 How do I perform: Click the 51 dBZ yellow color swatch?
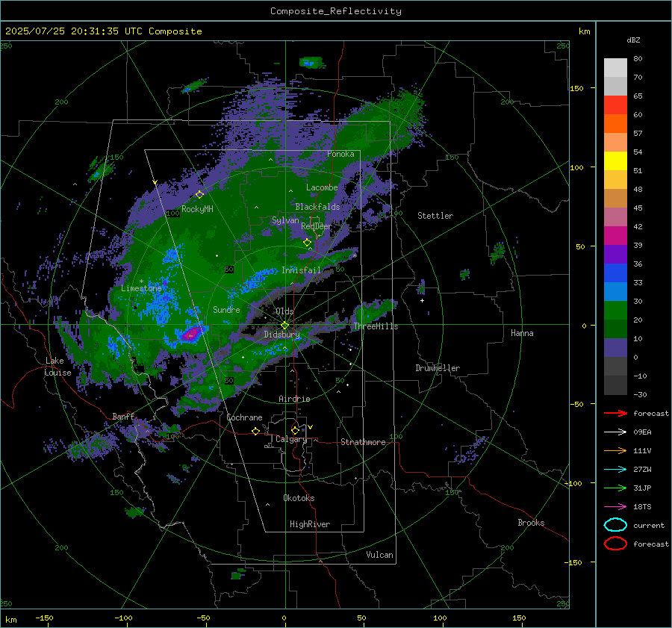[615, 161]
